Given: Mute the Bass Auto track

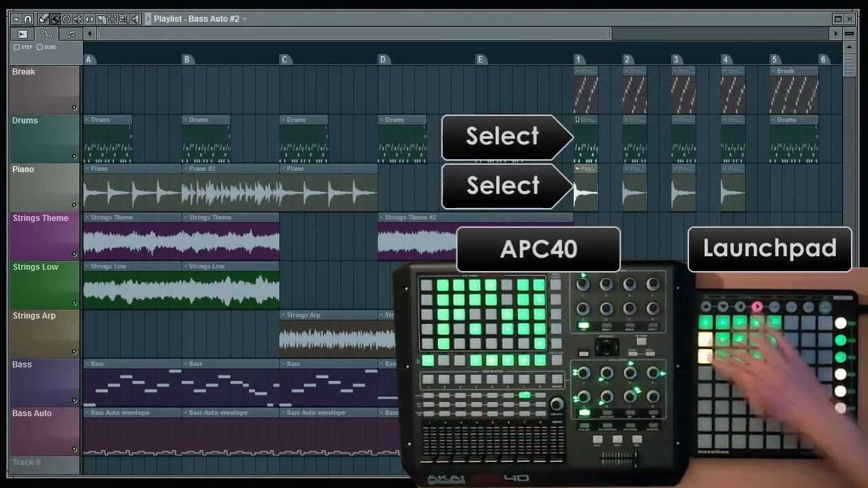Looking at the screenshot, I should pyautogui.click(x=74, y=449).
